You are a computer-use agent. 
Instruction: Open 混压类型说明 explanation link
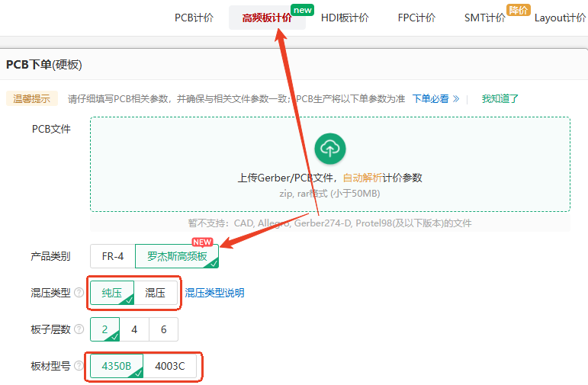pyautogui.click(x=214, y=293)
